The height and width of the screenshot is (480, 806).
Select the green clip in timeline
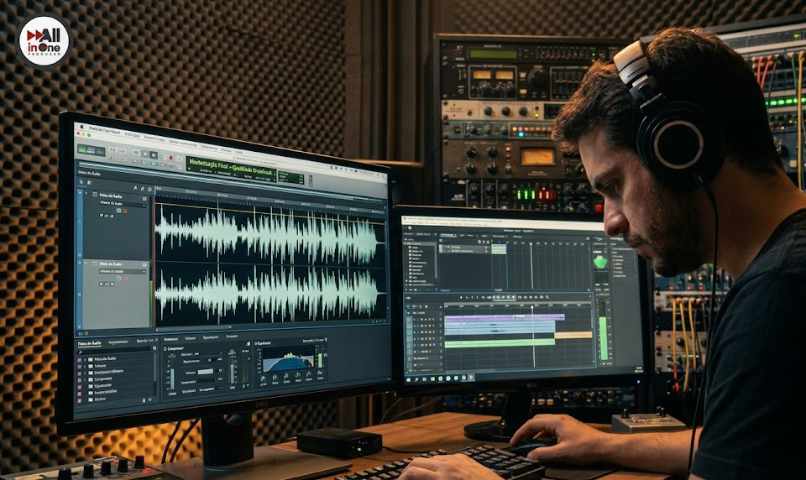(500, 343)
